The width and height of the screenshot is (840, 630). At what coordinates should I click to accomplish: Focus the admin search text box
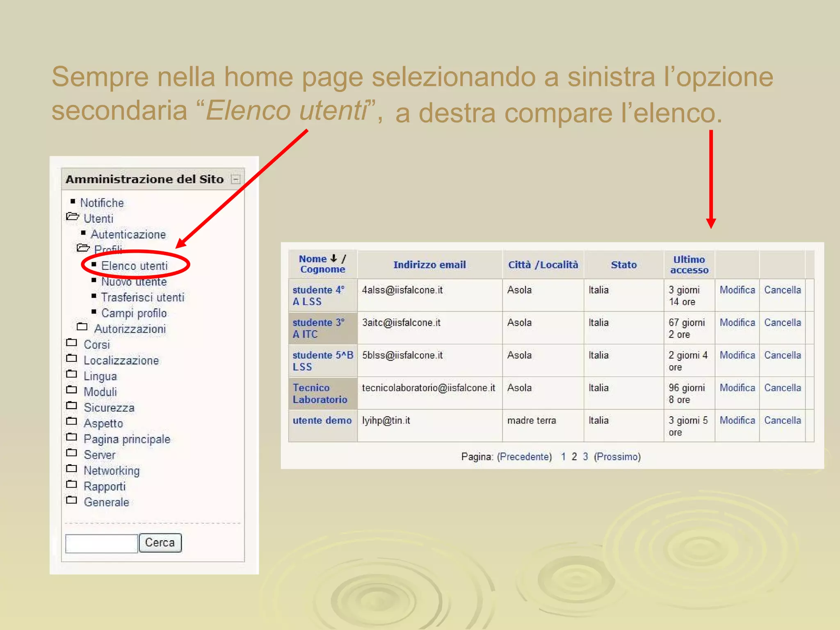[x=102, y=543]
